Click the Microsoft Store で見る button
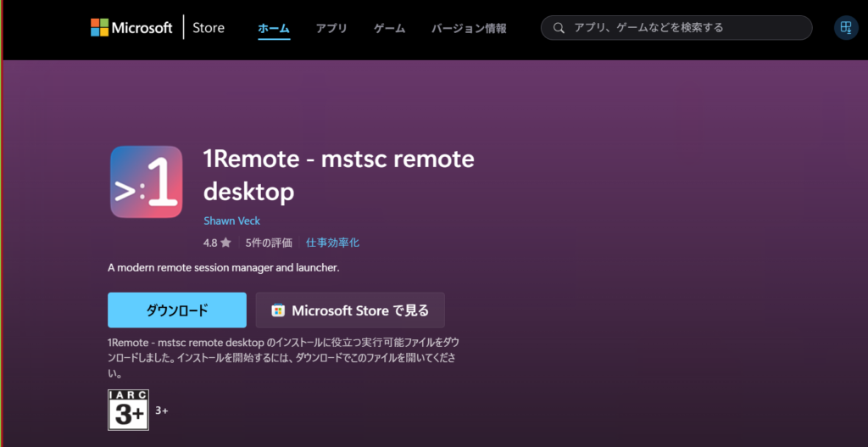Image resolution: width=868 pixels, height=447 pixels. (x=350, y=310)
